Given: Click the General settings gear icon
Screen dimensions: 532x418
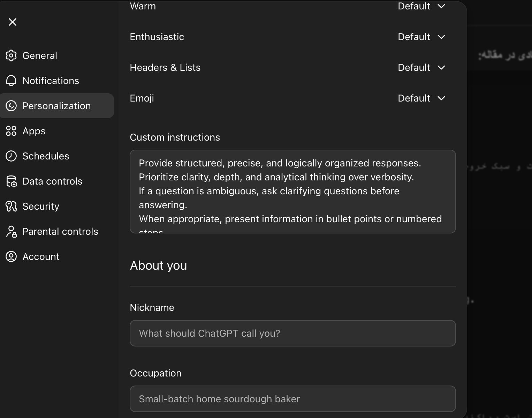Looking at the screenshot, I should point(11,55).
